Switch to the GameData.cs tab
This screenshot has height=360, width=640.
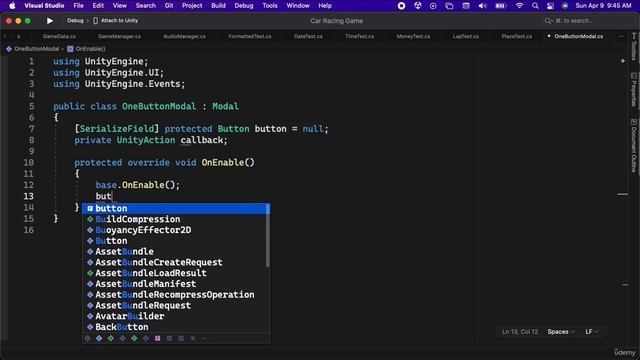59,36
